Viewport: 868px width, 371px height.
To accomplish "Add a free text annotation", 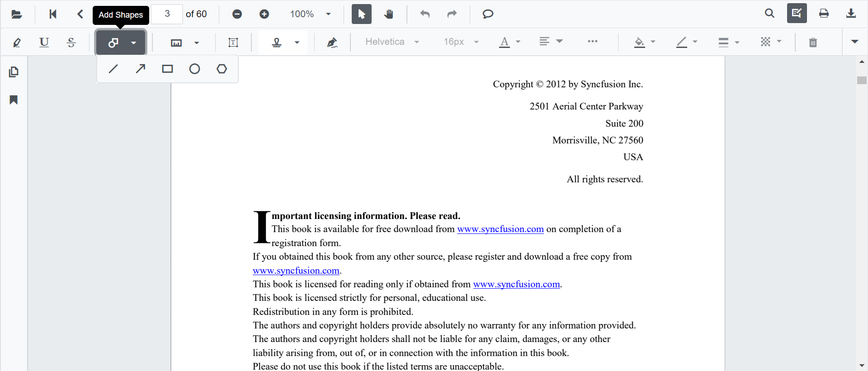I will [233, 43].
